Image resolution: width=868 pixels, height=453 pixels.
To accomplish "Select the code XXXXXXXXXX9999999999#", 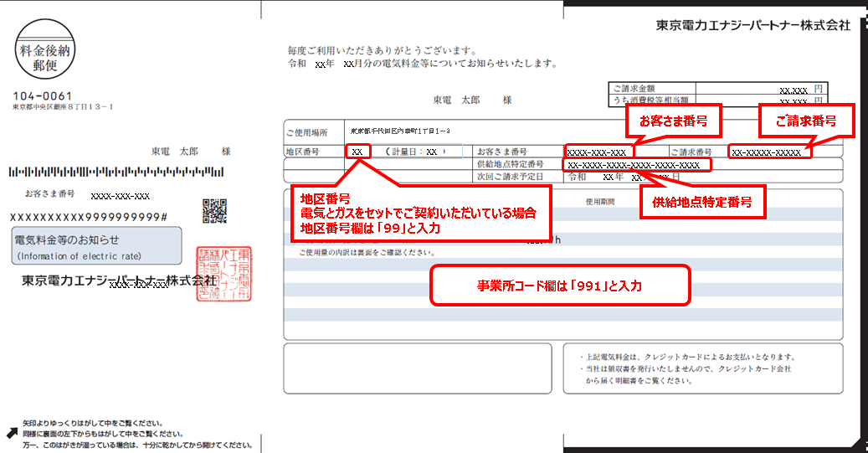I will [x=89, y=217].
